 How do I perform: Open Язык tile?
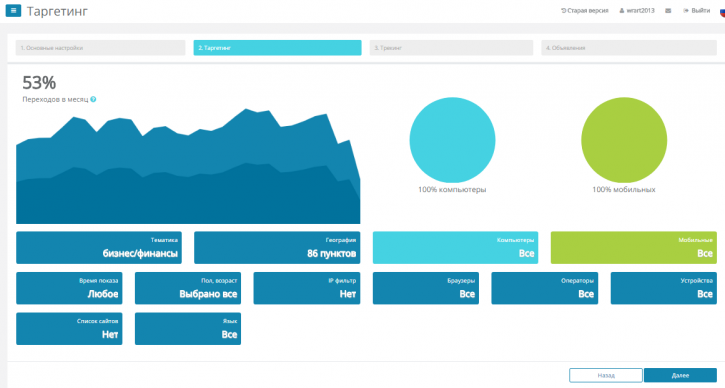click(188, 329)
